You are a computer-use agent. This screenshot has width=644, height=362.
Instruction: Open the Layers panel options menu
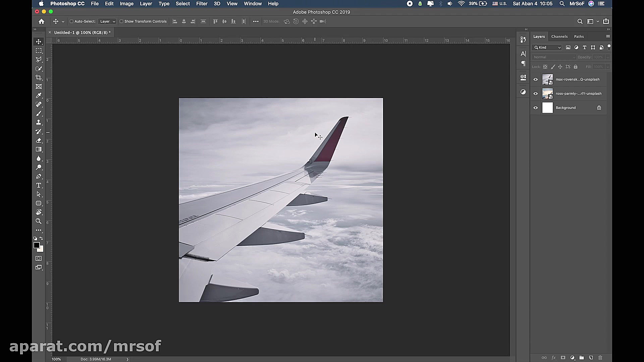[x=608, y=36]
